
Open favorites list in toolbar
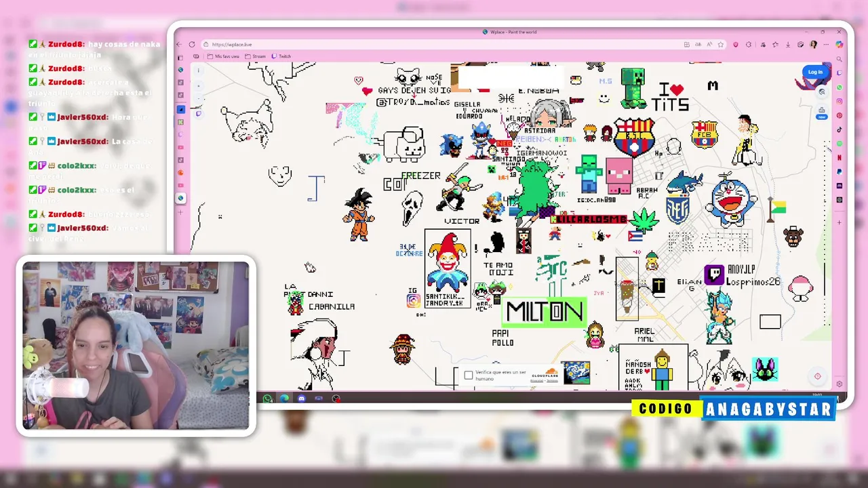(x=776, y=45)
